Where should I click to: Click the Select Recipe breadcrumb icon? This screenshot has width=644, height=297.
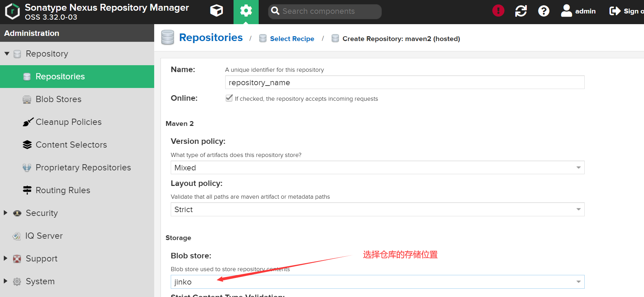[x=263, y=38]
